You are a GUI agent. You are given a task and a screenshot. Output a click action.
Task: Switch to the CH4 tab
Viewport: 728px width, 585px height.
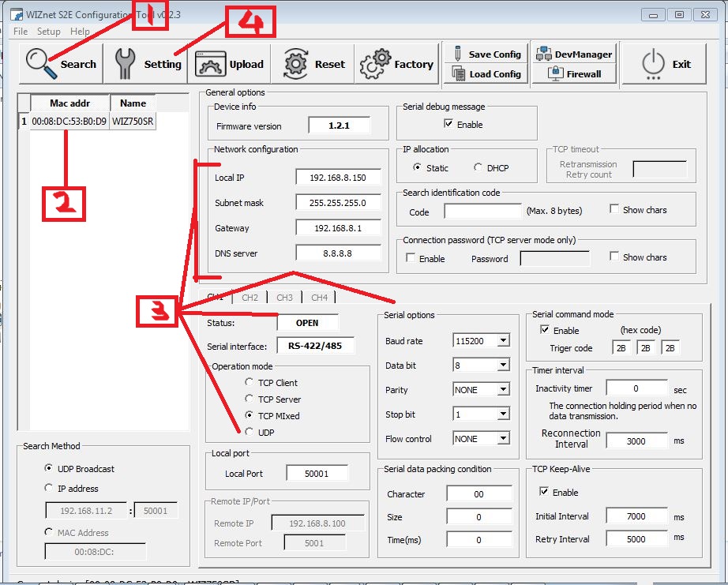click(320, 298)
